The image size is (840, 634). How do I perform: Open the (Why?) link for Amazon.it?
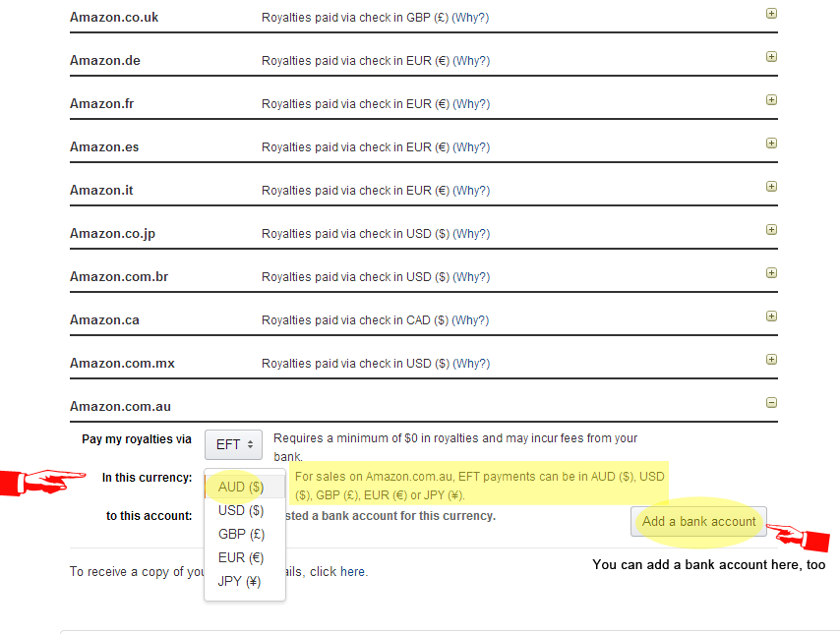pos(471,191)
